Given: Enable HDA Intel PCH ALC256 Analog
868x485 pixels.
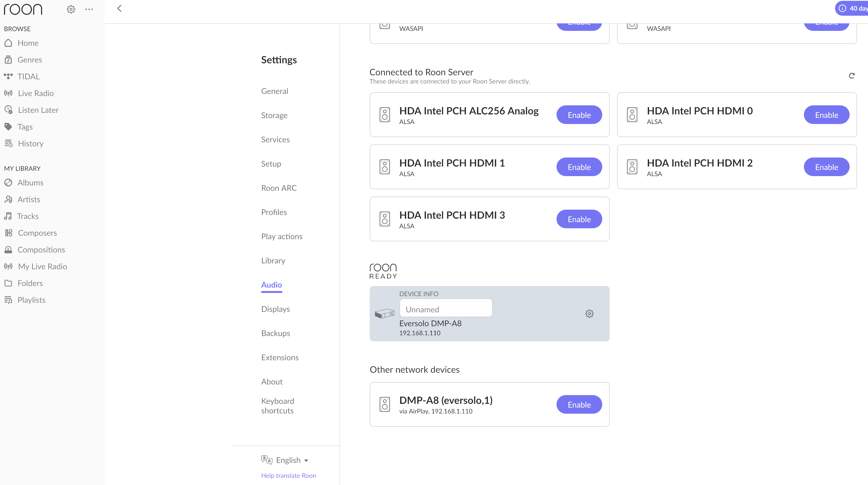Looking at the screenshot, I should tap(579, 115).
